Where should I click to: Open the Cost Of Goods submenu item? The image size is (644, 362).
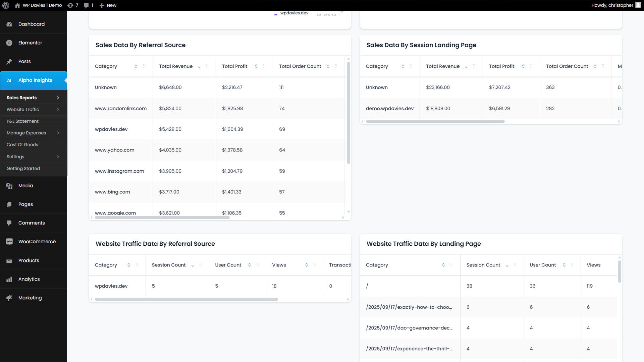point(22,145)
